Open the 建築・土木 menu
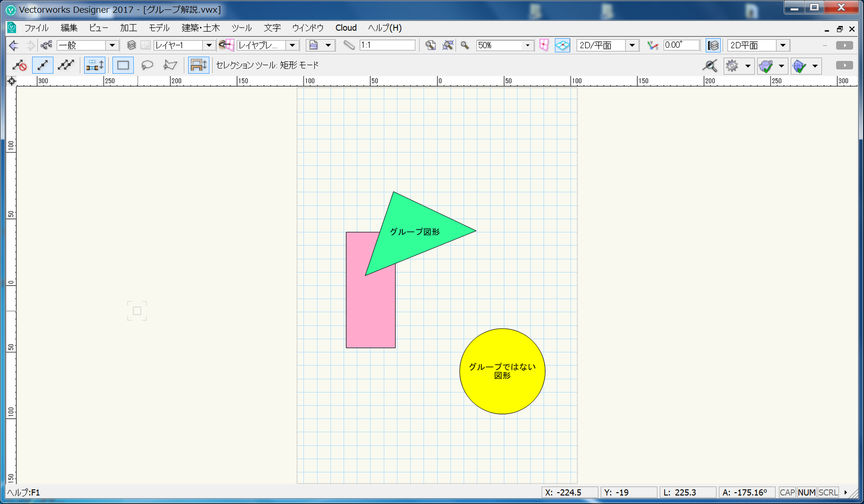This screenshot has width=864, height=504. click(200, 28)
